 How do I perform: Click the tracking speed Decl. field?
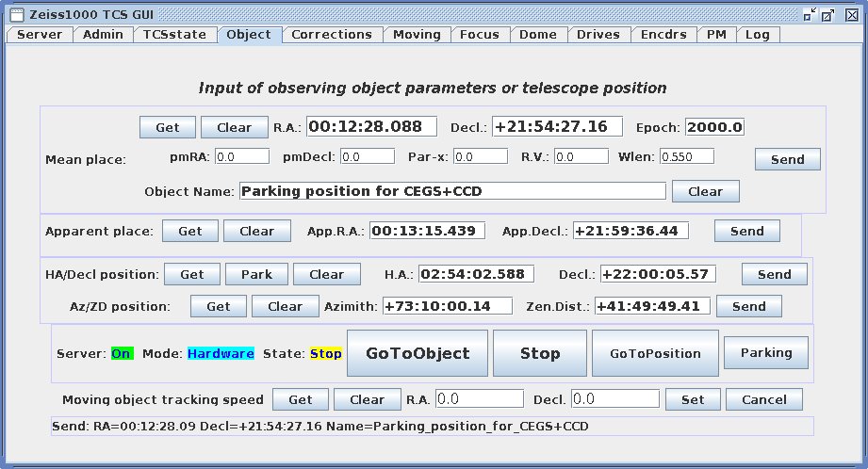[615, 398]
